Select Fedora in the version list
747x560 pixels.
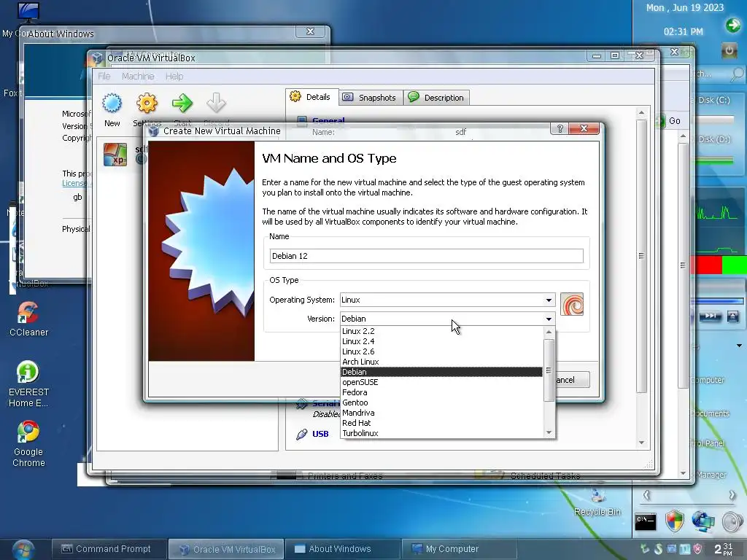(441, 392)
